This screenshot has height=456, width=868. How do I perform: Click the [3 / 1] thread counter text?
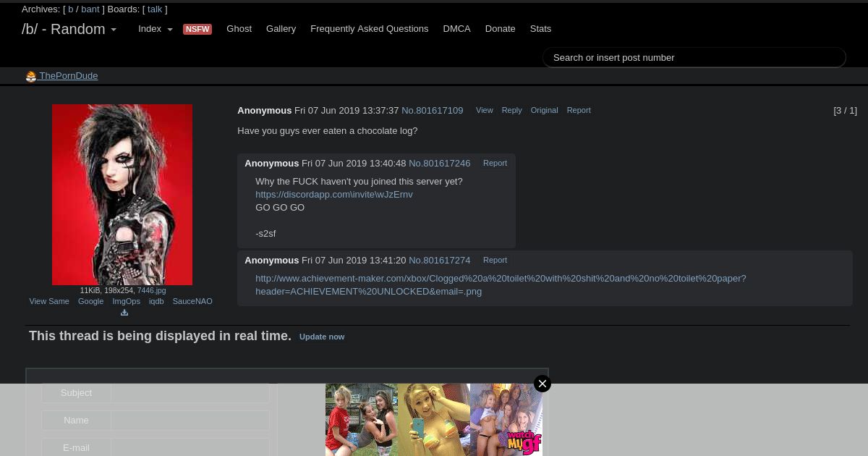click(845, 111)
